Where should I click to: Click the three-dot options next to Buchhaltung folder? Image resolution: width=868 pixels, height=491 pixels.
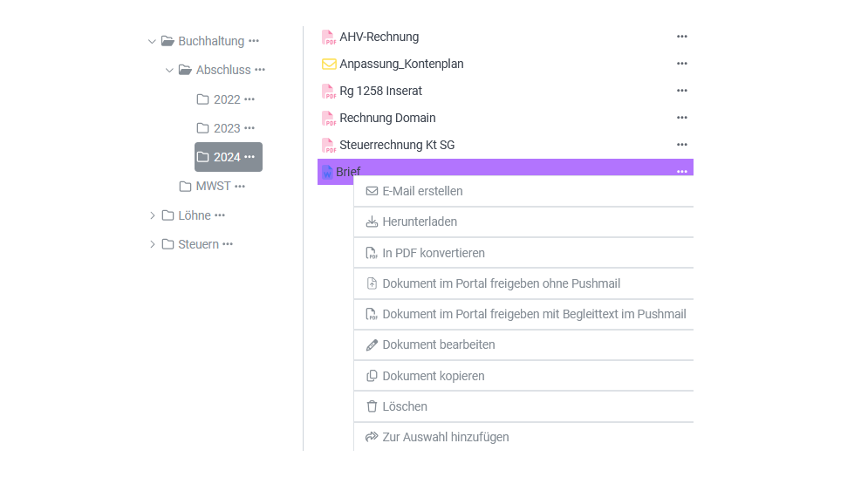coord(254,41)
